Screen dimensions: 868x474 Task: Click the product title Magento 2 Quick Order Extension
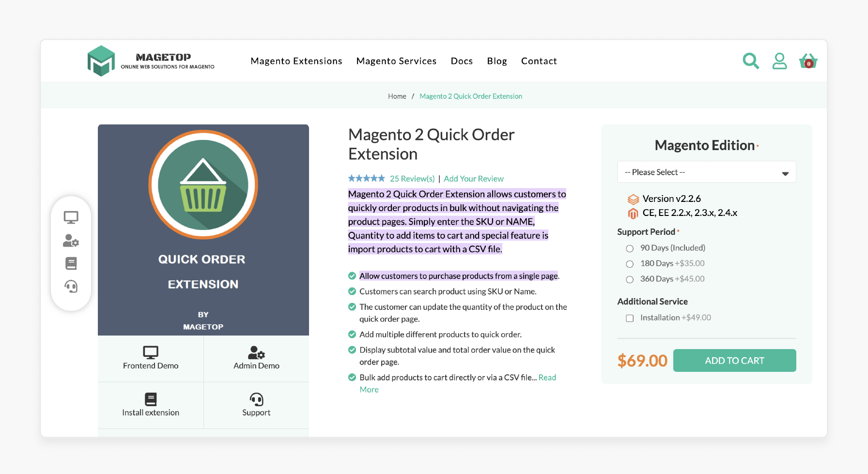tap(431, 144)
